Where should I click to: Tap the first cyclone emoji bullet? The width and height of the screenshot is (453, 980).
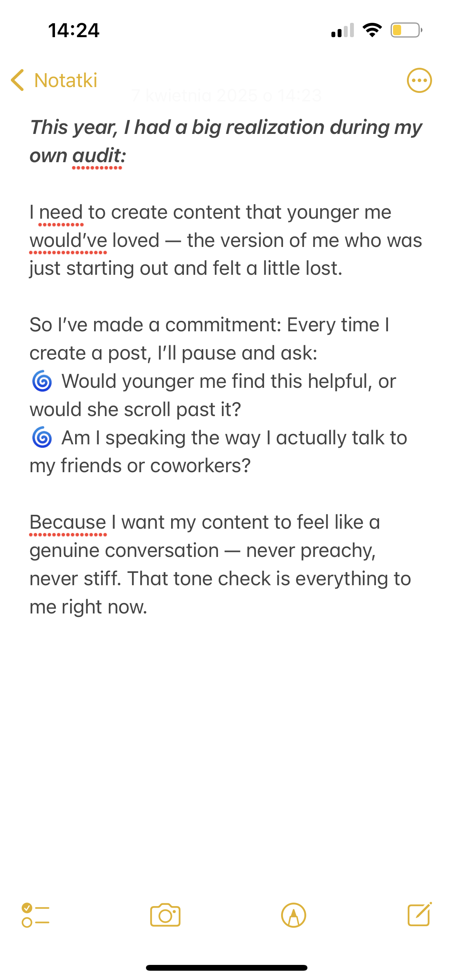[x=42, y=381]
